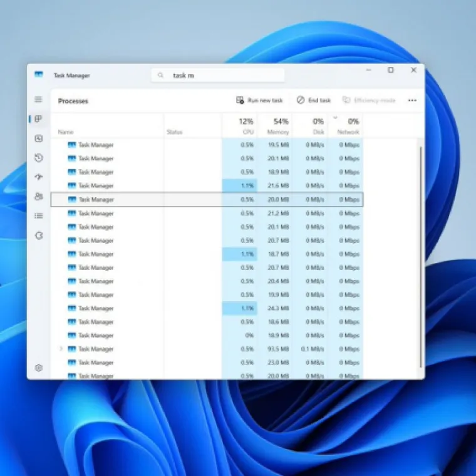Image resolution: width=476 pixels, height=476 pixels.
Task: Click the vertical scrollbar of the process list
Action: point(421,251)
